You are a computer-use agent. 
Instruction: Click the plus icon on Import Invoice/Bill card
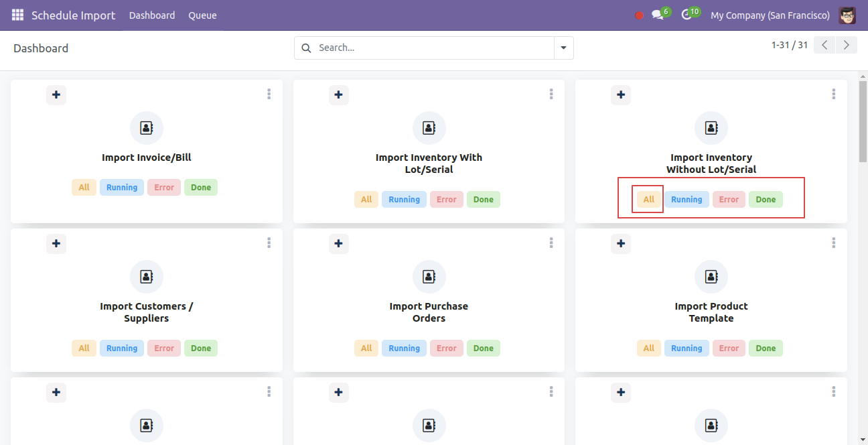[x=56, y=94]
